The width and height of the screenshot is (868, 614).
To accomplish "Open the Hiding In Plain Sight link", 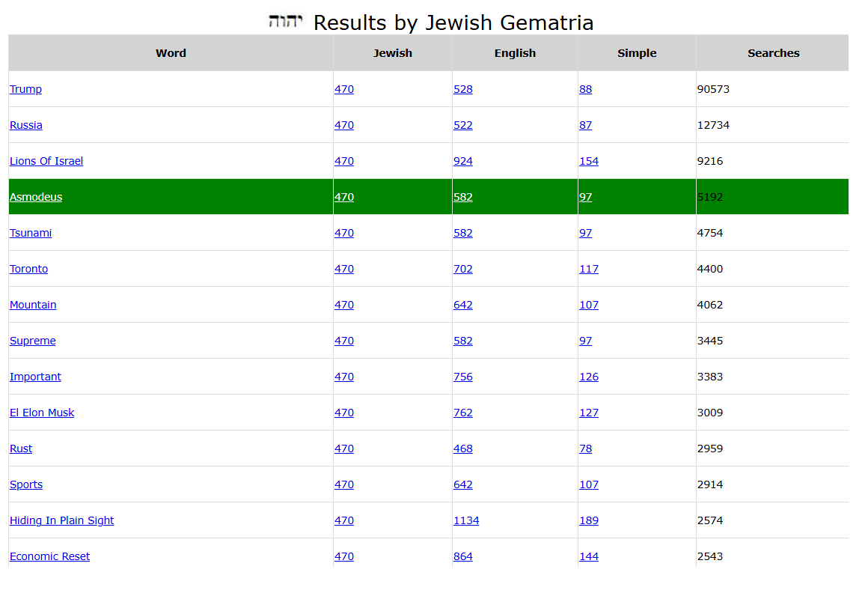I will click(62, 521).
